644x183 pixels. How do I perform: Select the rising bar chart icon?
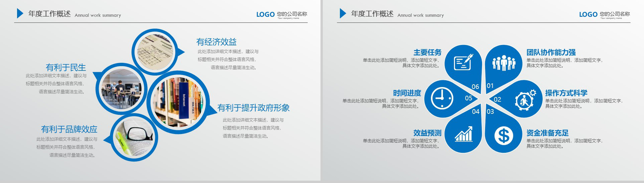tap(464, 134)
